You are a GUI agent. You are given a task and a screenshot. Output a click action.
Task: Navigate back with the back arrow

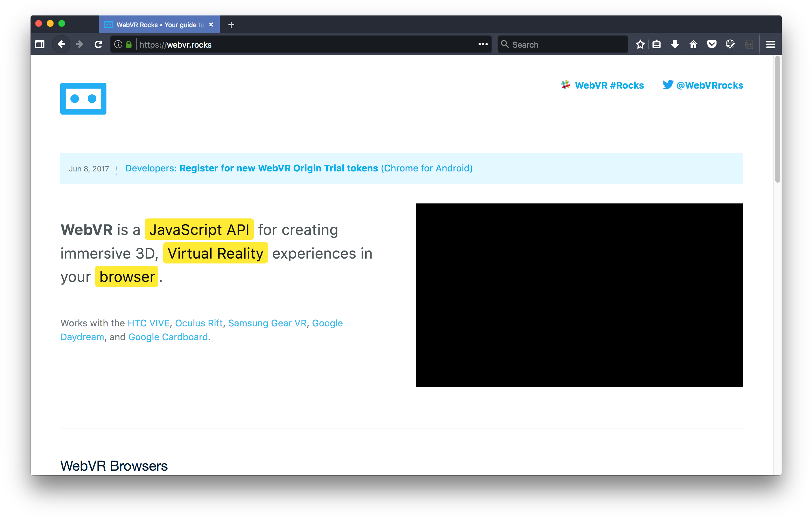61,44
